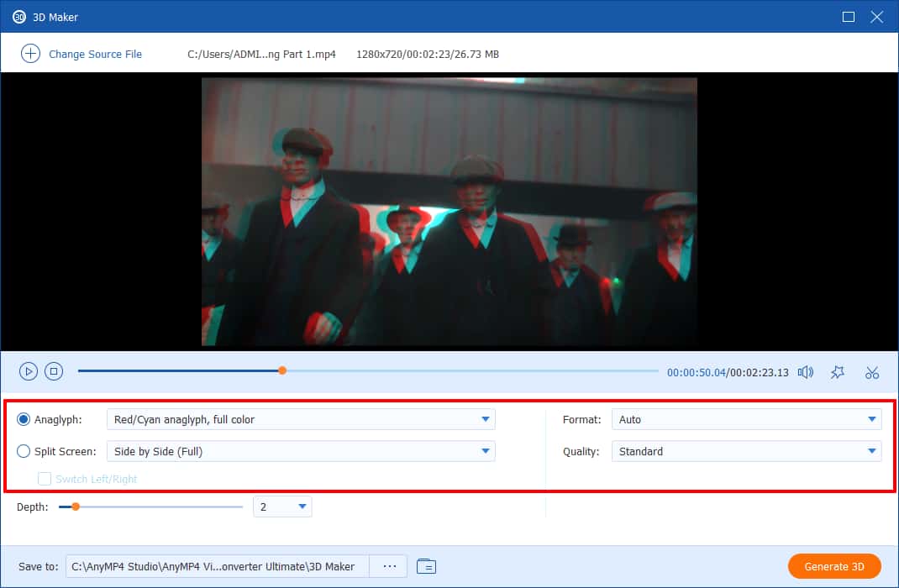
Task: Mute the volume speaker icon
Action: pos(805,372)
